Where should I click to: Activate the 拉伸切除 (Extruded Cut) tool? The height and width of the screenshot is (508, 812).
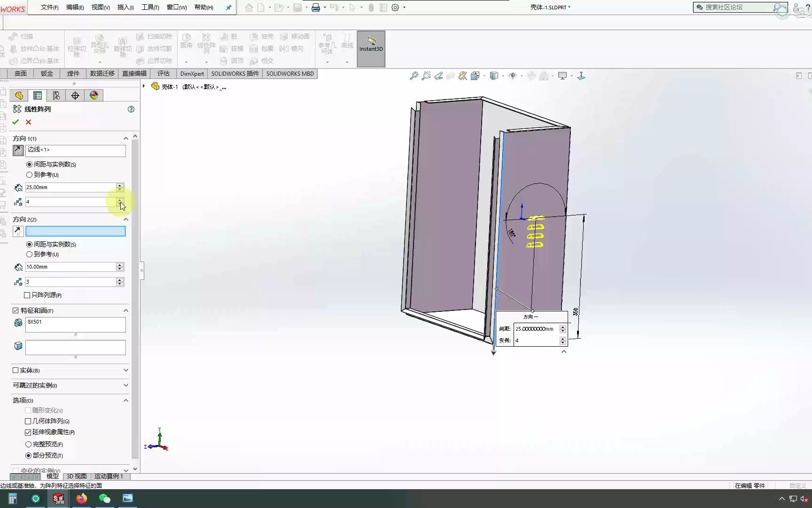(77, 47)
